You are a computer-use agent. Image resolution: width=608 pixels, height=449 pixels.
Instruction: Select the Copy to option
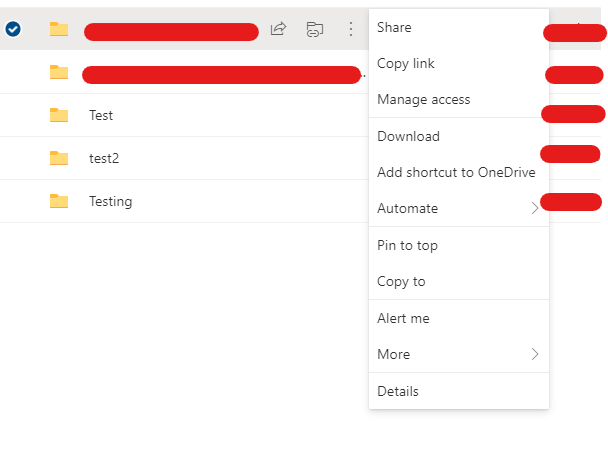401,282
